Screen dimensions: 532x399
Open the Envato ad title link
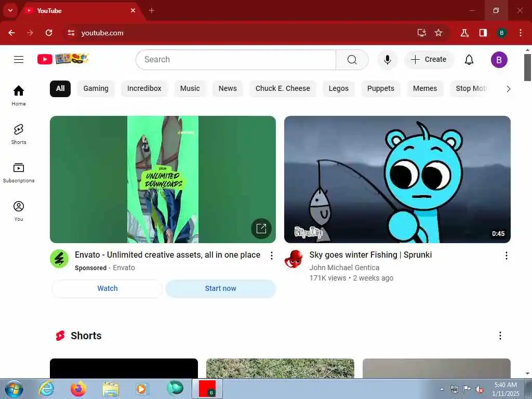pos(168,255)
